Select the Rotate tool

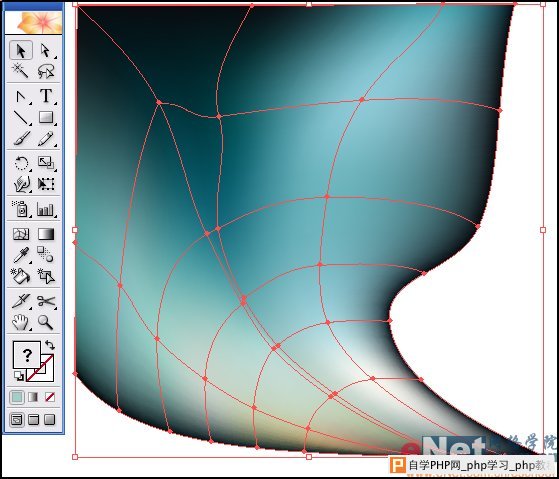21,163
